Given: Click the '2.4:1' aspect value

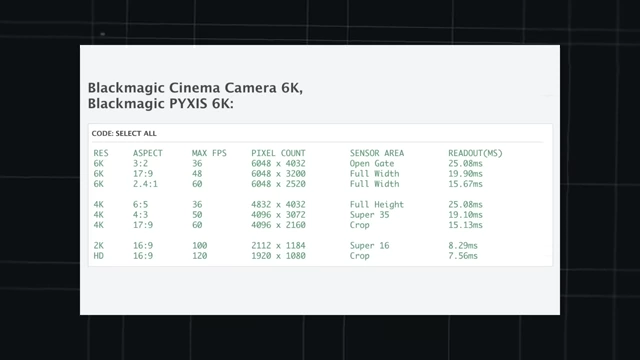Looking at the screenshot, I should (x=145, y=184).
